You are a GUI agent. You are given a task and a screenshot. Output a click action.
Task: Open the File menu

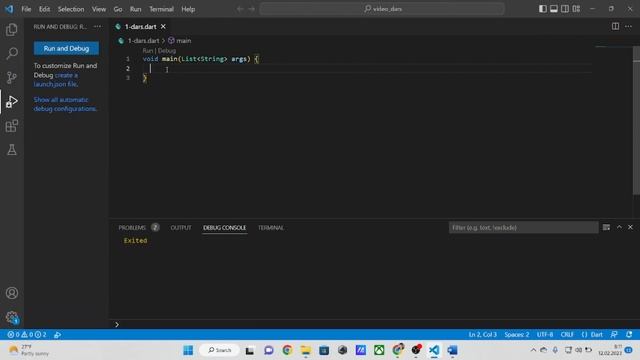[26, 9]
